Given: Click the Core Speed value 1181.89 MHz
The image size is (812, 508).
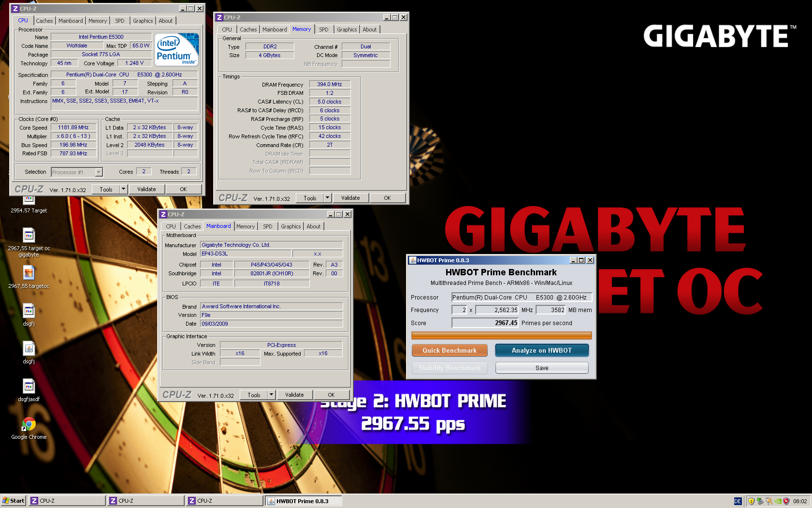Looking at the screenshot, I should point(73,127).
